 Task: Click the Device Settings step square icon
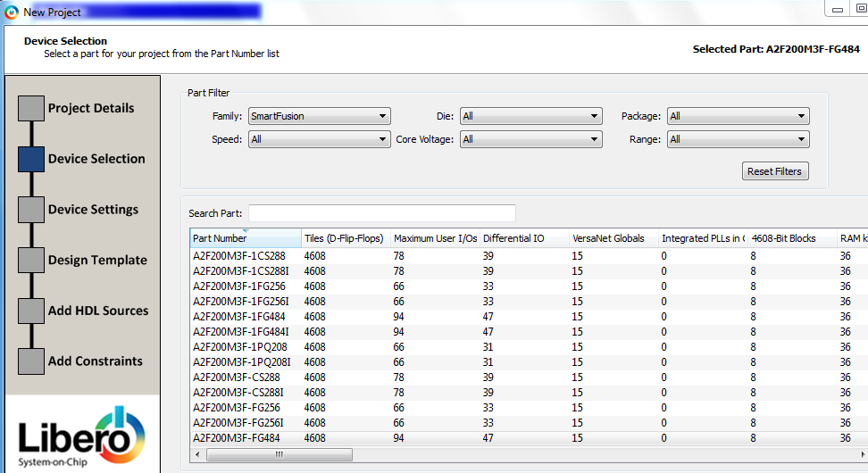pyautogui.click(x=31, y=210)
